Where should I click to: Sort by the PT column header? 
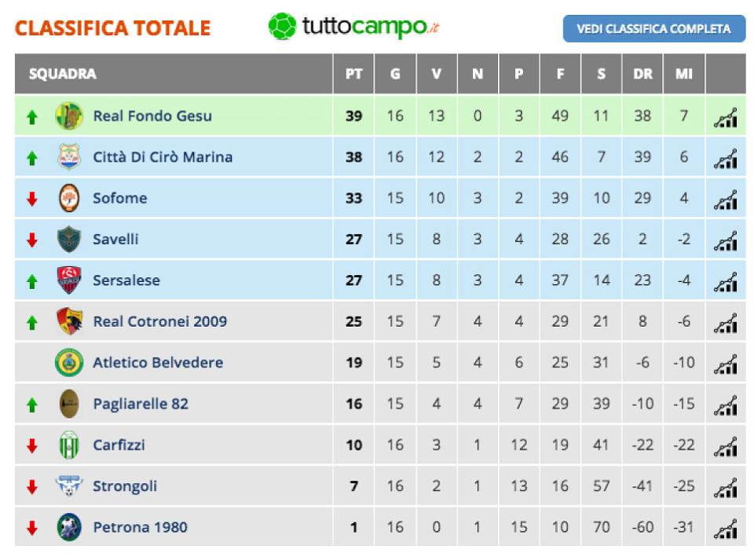point(353,75)
